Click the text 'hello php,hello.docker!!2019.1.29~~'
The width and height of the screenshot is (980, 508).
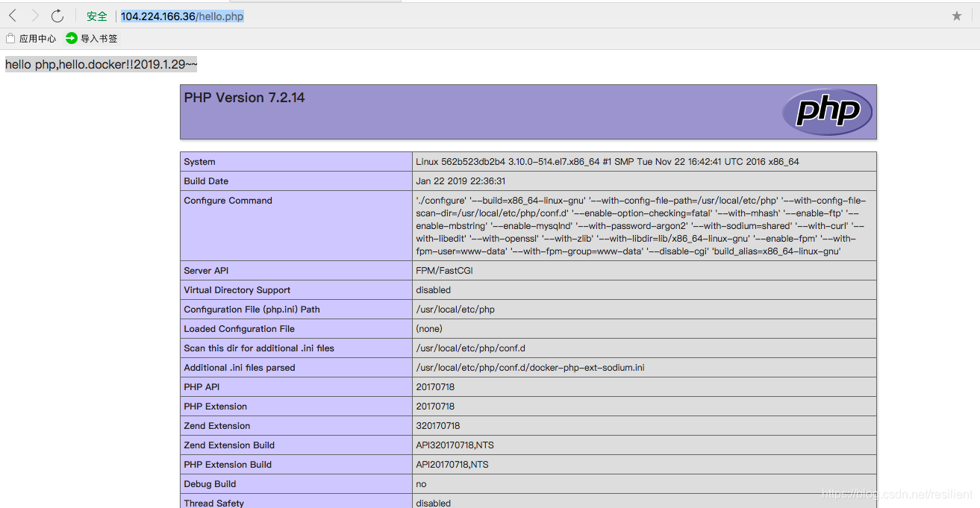(101, 65)
